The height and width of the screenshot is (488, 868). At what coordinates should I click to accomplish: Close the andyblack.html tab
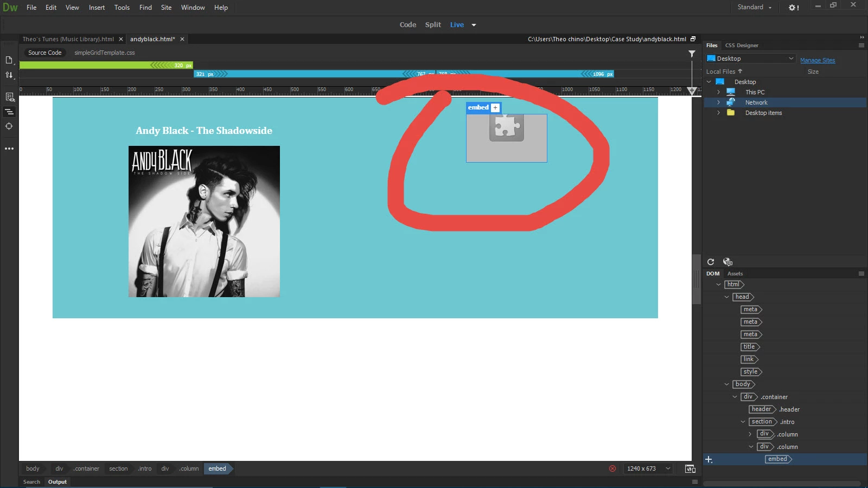(x=182, y=39)
